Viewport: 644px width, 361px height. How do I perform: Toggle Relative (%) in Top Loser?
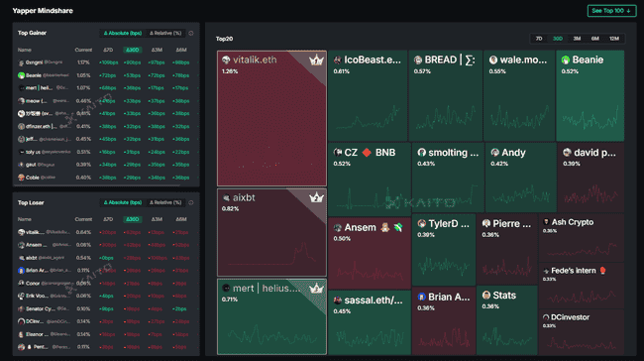coord(165,202)
